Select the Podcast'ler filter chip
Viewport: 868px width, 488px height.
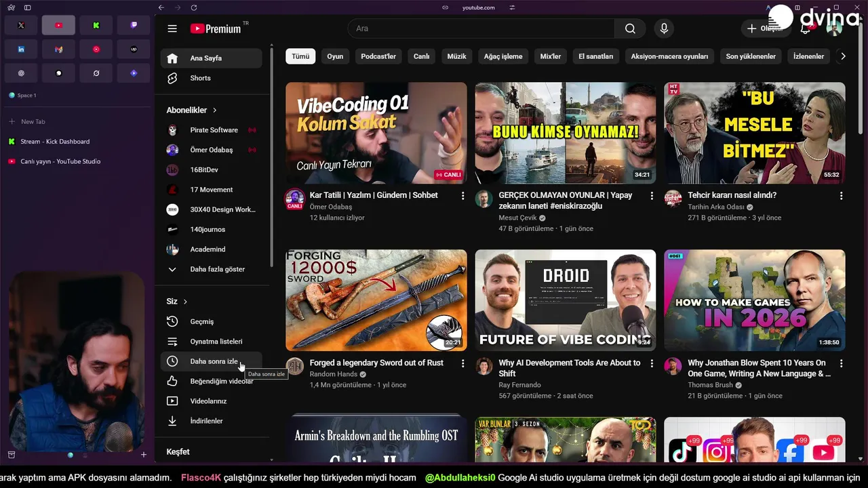coord(378,56)
